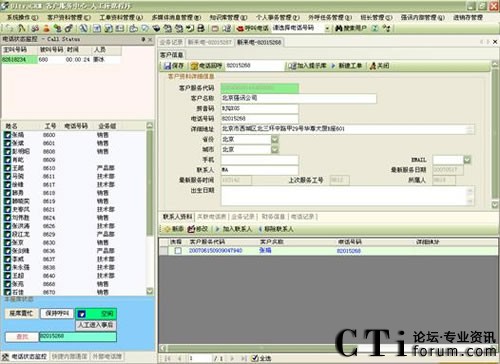Screen dimensions: 500x364
Task: Click the 加入提示库 icon
Action: coord(292,66)
